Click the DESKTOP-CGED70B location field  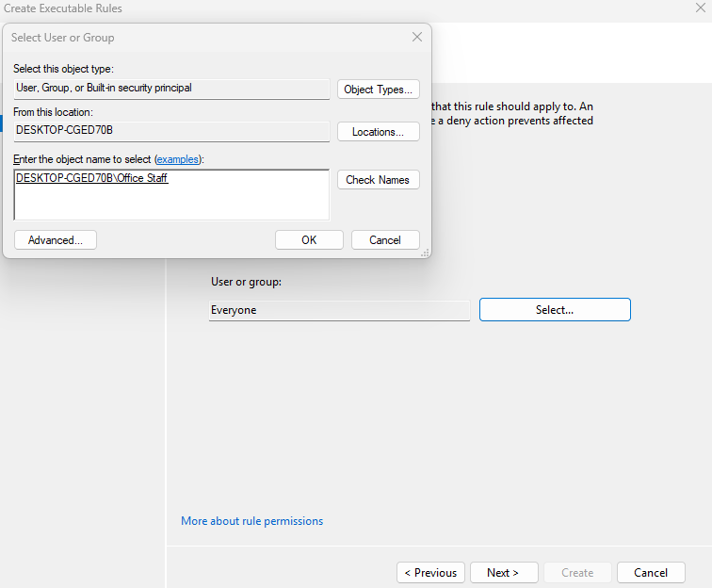point(171,130)
